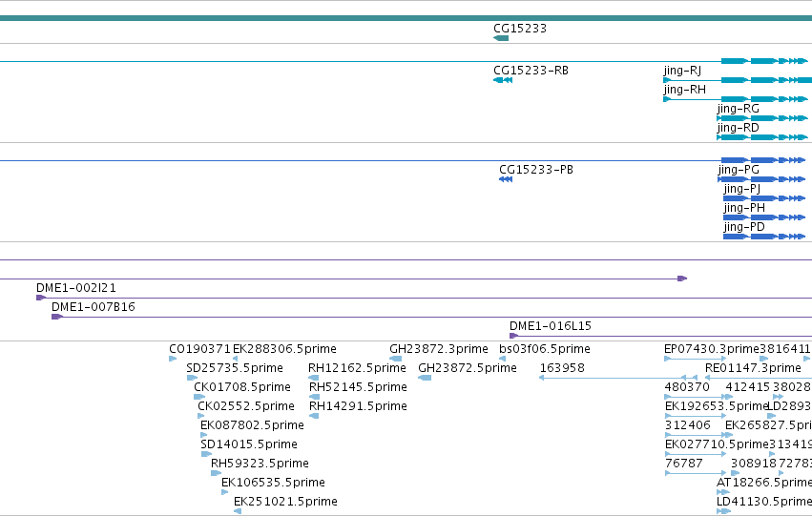Click the CG15233 gene label
812x516 pixels.
click(520, 29)
